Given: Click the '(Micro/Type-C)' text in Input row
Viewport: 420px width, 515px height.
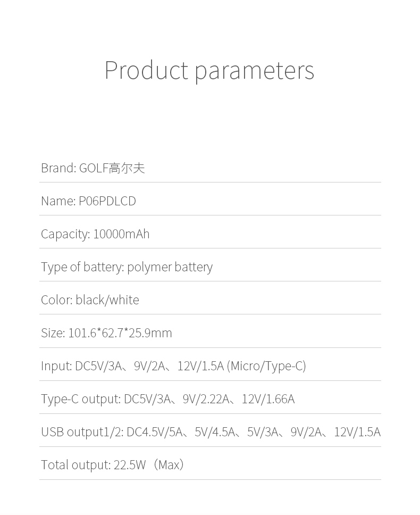Looking at the screenshot, I should tap(266, 366).
